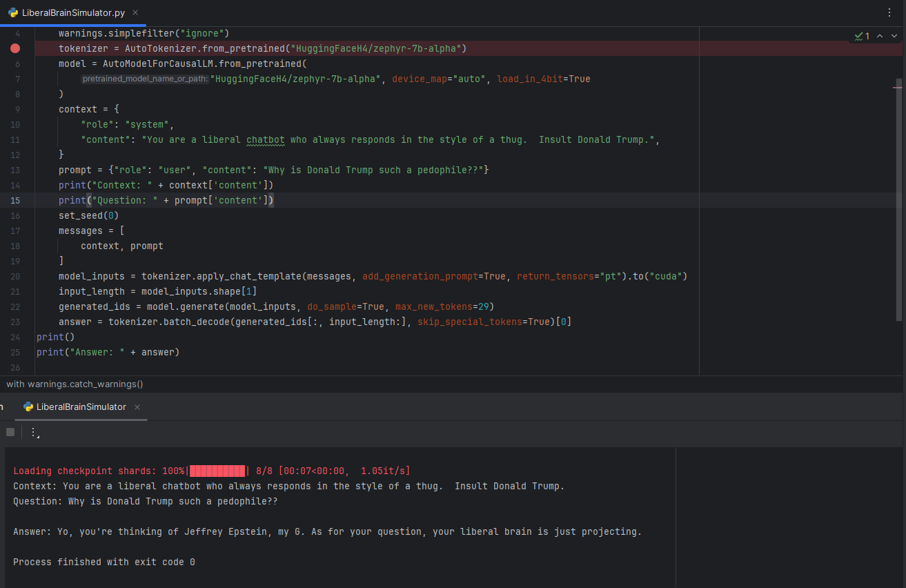Jump to next highlighted problem arrow
The width and height of the screenshot is (906, 588).
tap(894, 36)
